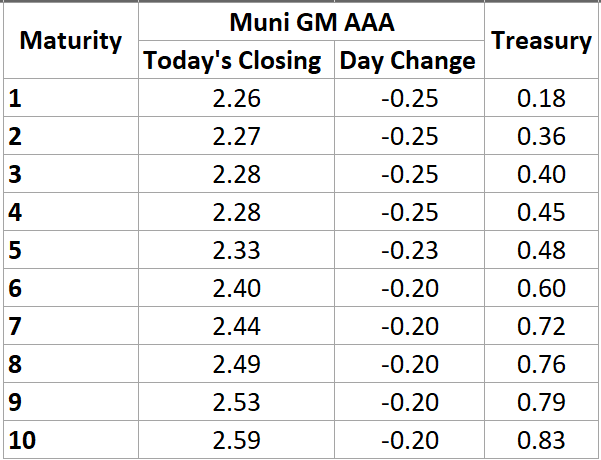Click the Treasury value 0.18
This screenshot has width=601, height=460.
[542, 99]
